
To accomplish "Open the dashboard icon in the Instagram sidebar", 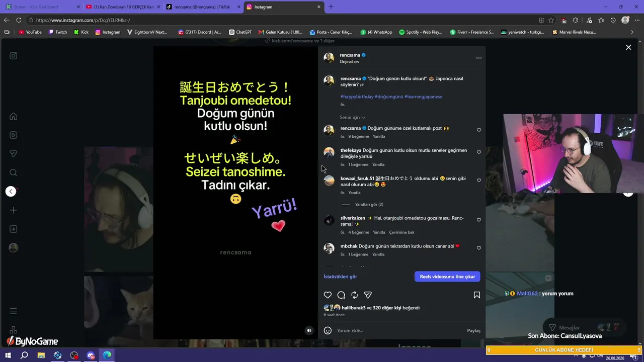I will [14, 229].
